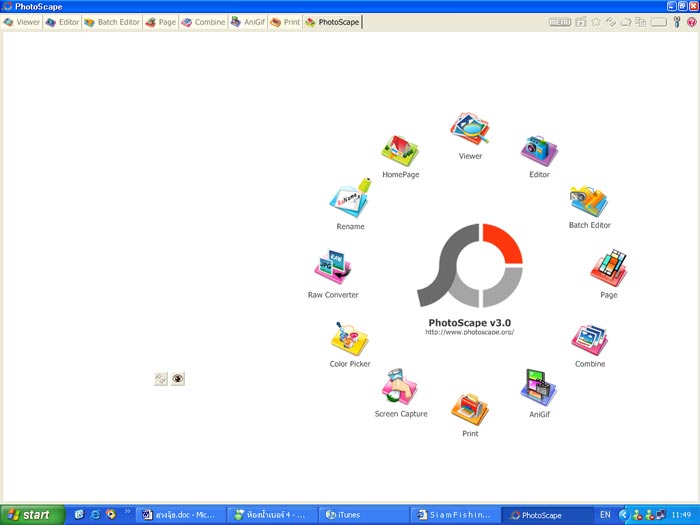Click the star favorites toolbar icon
Image resolution: width=700 pixels, height=525 pixels.
pos(596,22)
